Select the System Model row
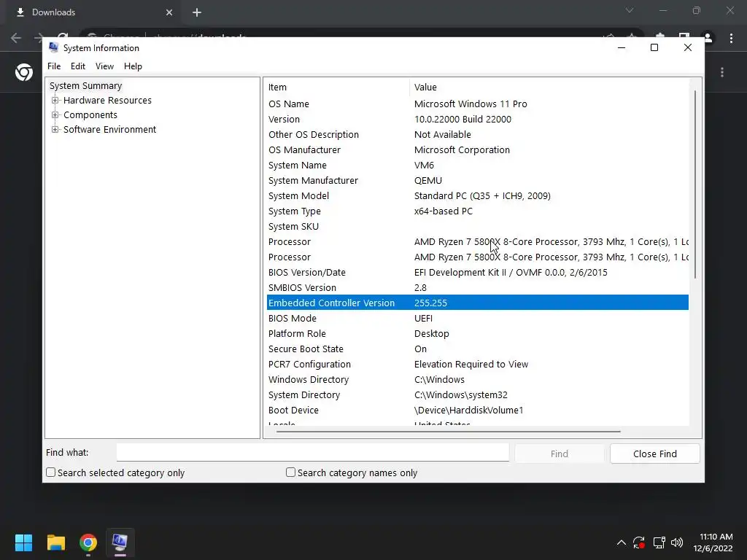 477,195
